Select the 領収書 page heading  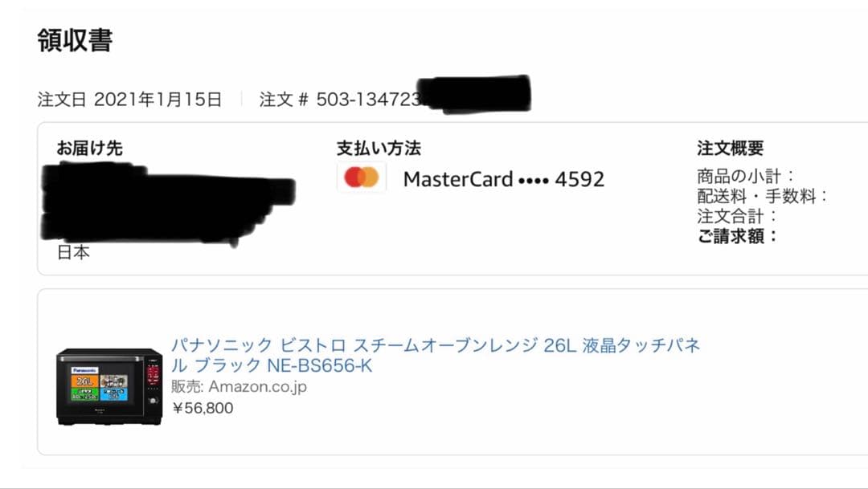tap(75, 40)
